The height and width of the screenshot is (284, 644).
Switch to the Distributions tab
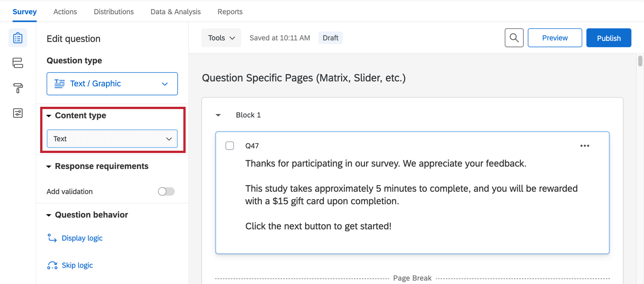114,12
